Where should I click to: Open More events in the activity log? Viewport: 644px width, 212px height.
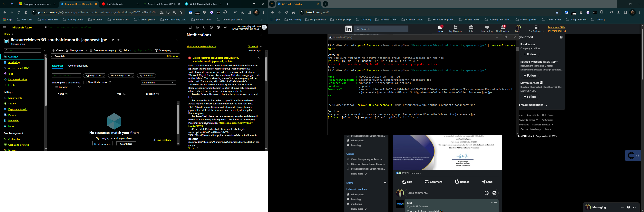203,47
